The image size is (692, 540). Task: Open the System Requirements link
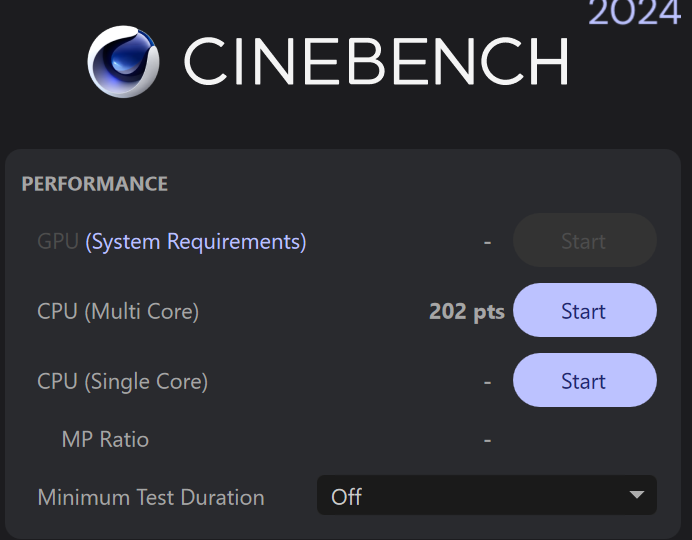196,241
